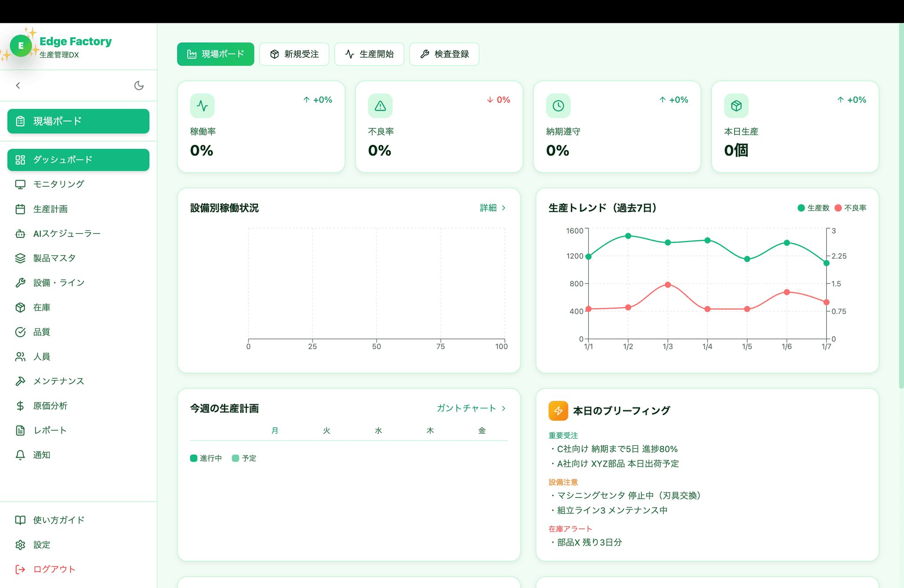
Task: Expand 詳細 for 設備別稼働状況
Action: [492, 207]
